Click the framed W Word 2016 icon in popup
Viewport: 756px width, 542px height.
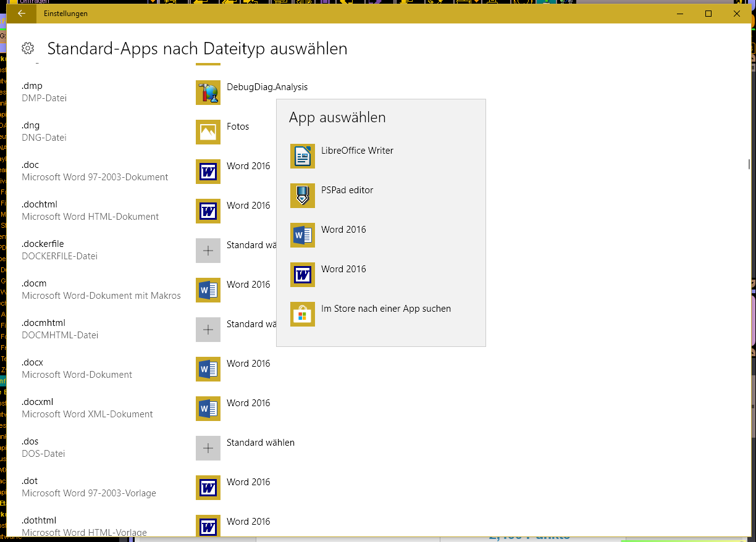click(303, 275)
